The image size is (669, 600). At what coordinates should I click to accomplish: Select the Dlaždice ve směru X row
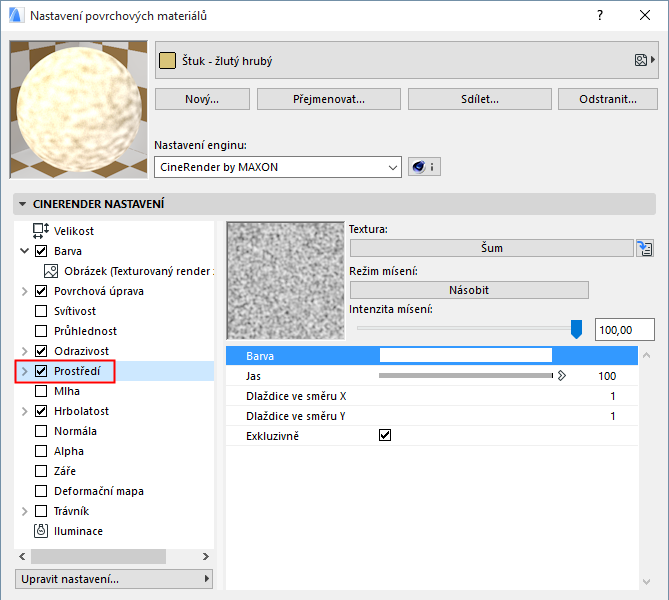click(x=432, y=396)
